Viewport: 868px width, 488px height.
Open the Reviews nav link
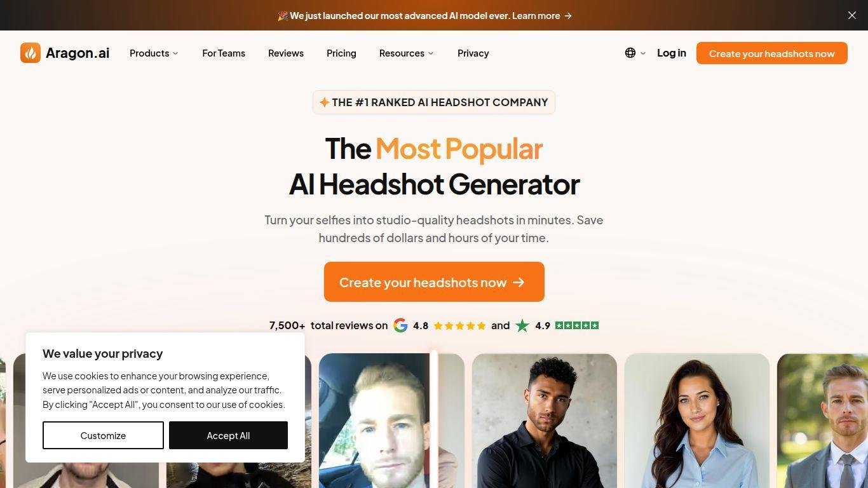(286, 53)
